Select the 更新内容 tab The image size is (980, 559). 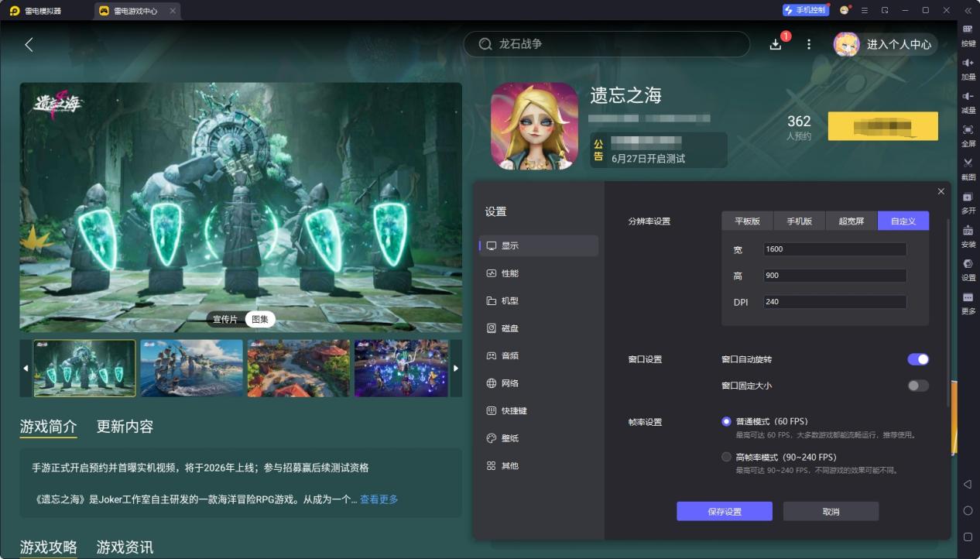pos(125,427)
